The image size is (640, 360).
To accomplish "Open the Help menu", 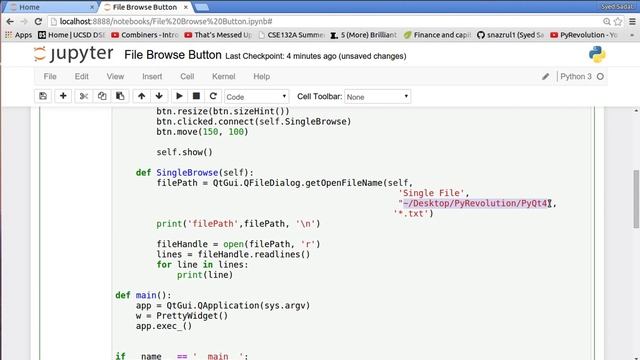I will pyautogui.click(x=262, y=76).
